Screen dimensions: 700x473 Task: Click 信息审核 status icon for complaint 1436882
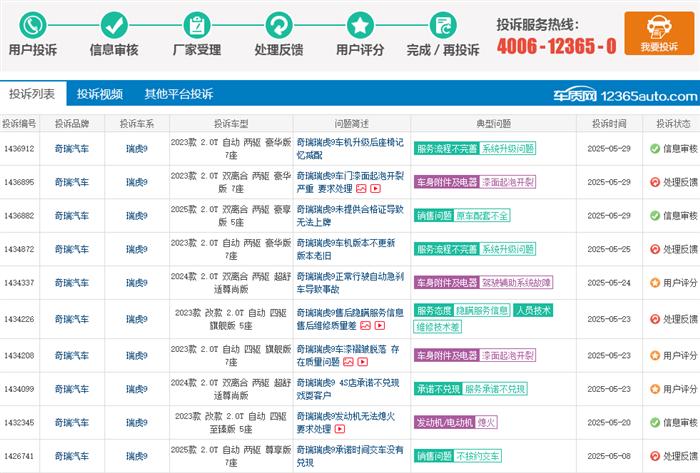pos(655,216)
